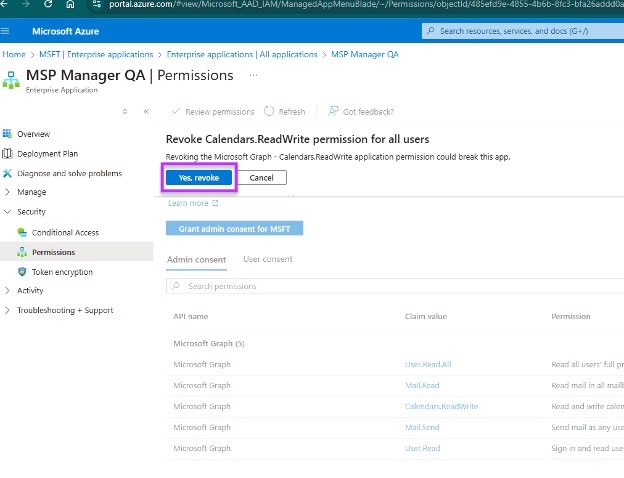Click the Got feedback person icon
Screen dimensions: 624x478
[333, 111]
